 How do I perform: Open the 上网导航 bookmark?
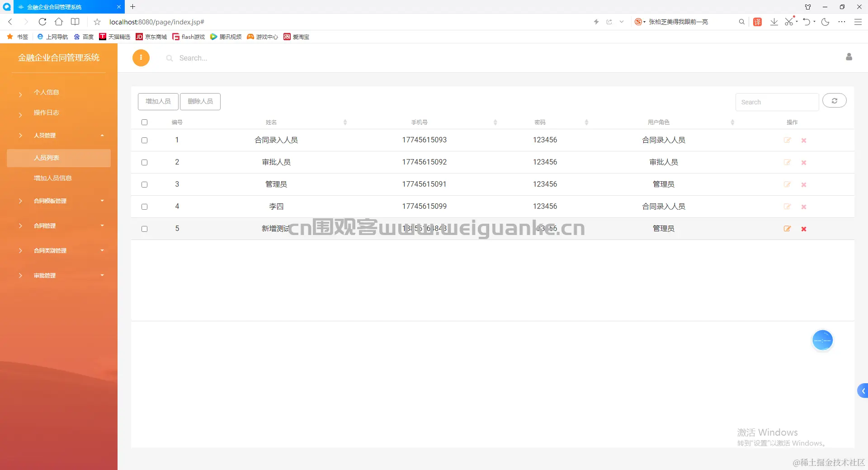52,37
